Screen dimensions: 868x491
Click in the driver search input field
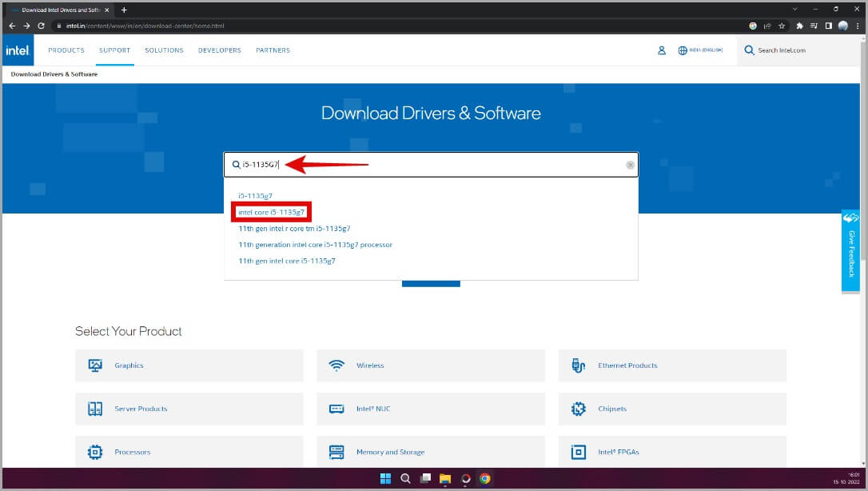tap(431, 165)
